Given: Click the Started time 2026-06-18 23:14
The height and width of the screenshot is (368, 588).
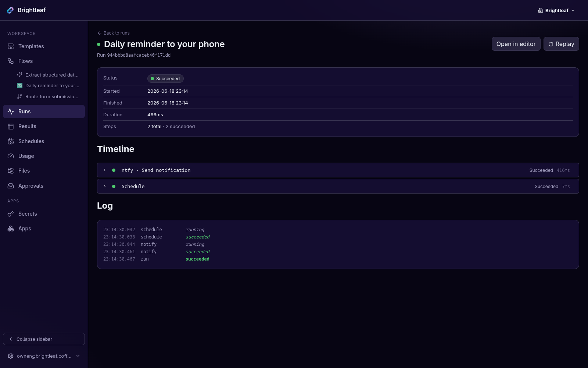Looking at the screenshot, I should (168, 91).
